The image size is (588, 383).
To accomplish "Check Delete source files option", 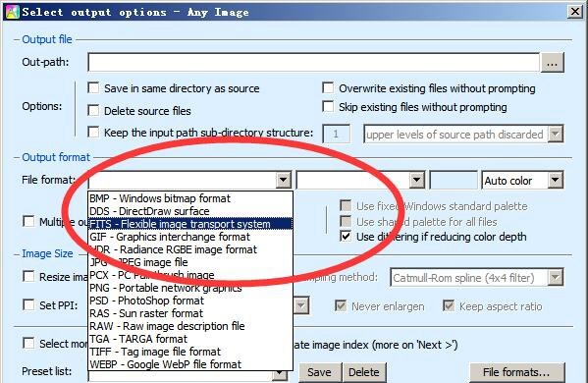I will [93, 110].
